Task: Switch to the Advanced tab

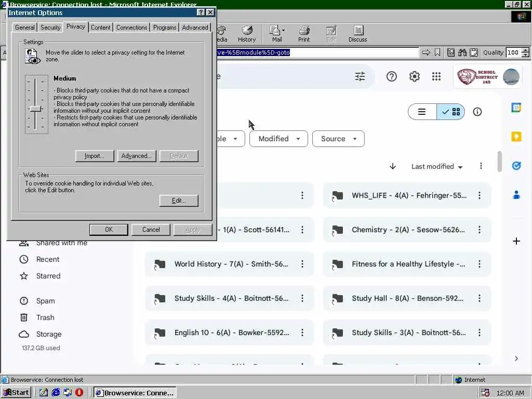Action: click(x=195, y=28)
